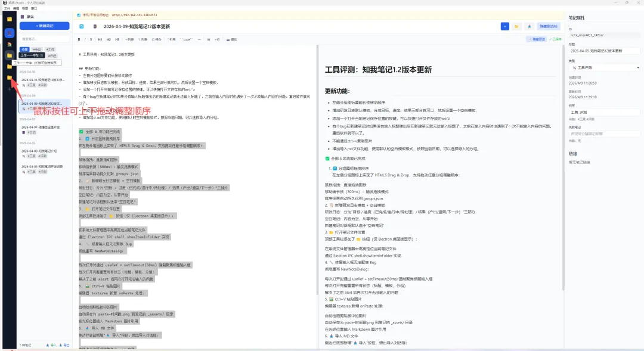Insert a bulleted list (•列表)
This screenshot has width=644, height=351.
[129, 39]
